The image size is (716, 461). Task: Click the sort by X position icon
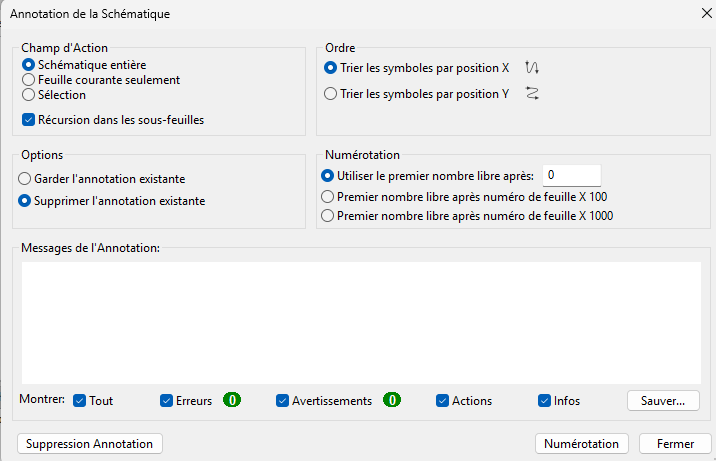pos(532,68)
